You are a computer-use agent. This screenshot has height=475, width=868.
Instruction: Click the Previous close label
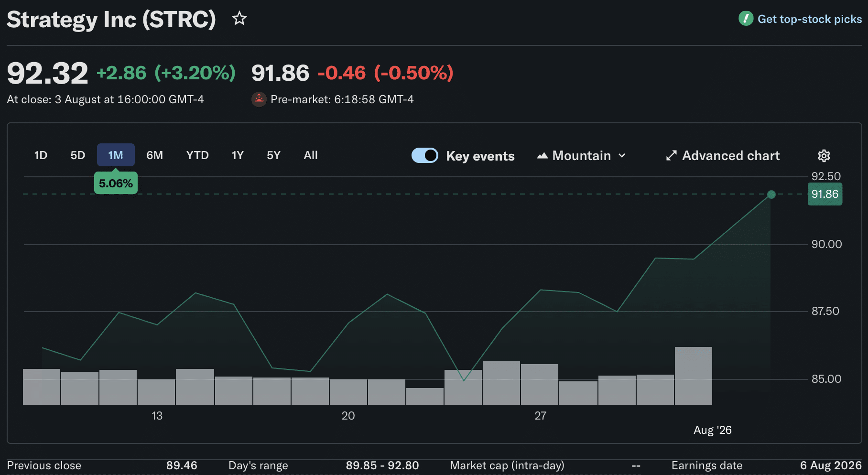(x=44, y=465)
